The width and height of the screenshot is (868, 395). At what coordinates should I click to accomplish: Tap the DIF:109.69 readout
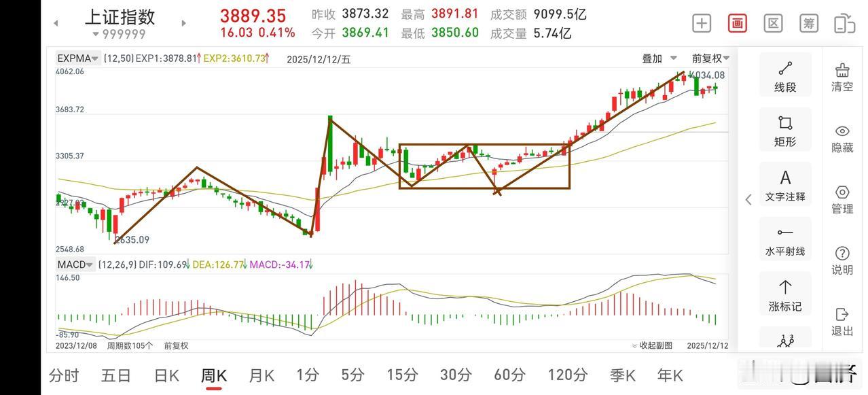click(163, 264)
